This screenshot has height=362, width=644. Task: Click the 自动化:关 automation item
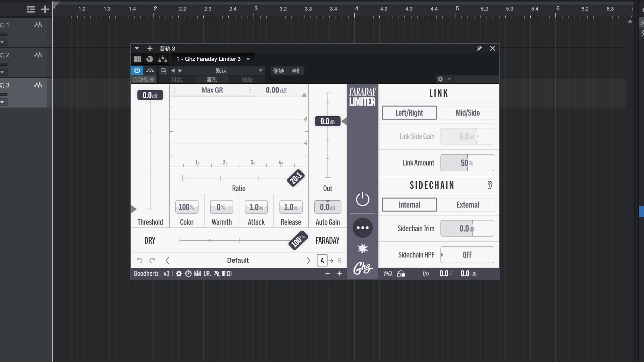(144, 79)
